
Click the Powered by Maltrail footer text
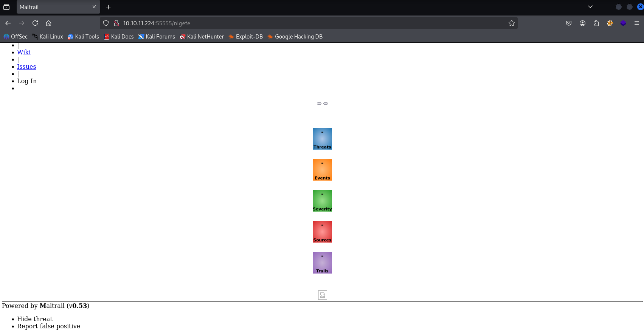click(x=46, y=306)
